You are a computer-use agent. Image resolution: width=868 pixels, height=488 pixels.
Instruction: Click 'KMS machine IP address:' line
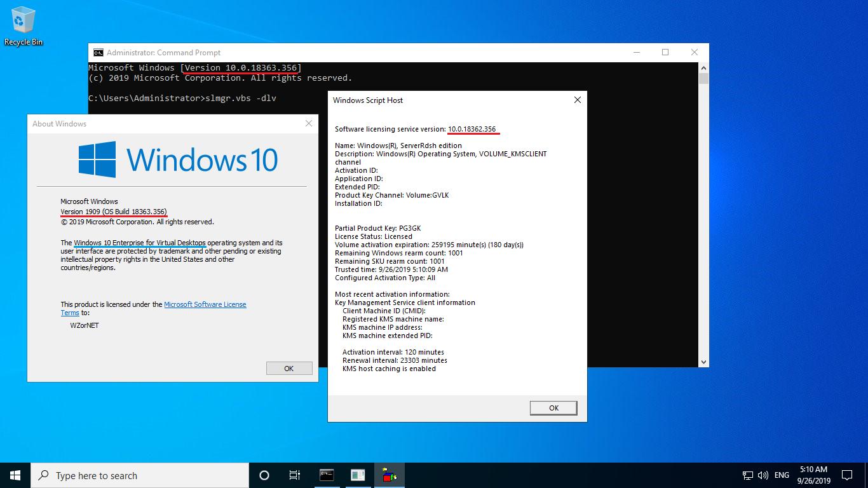[x=383, y=327]
